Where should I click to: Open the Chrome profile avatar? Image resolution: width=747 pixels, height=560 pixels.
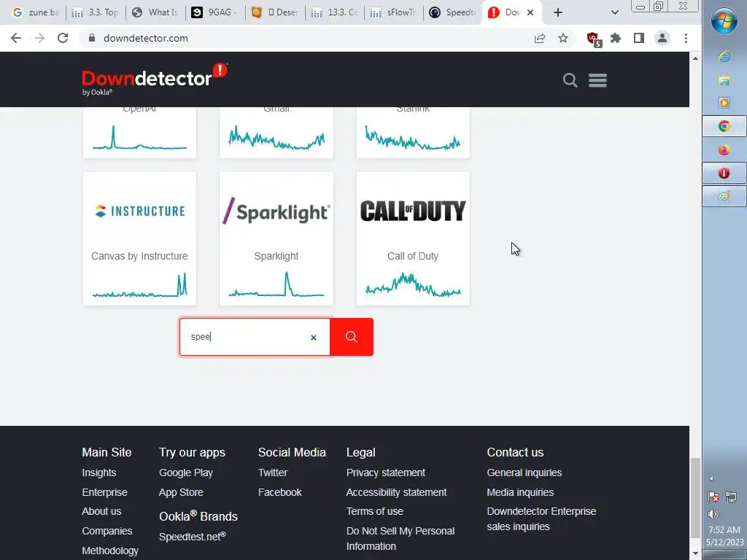pyautogui.click(x=662, y=38)
